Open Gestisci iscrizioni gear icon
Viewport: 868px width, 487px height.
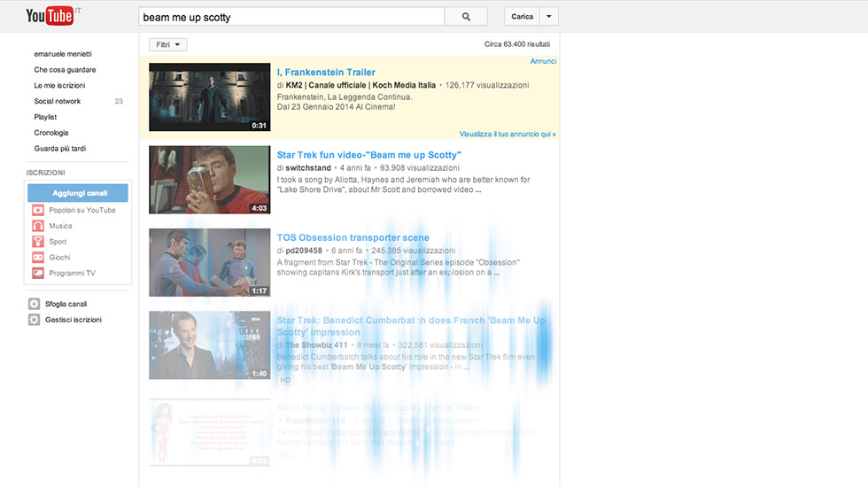35,320
